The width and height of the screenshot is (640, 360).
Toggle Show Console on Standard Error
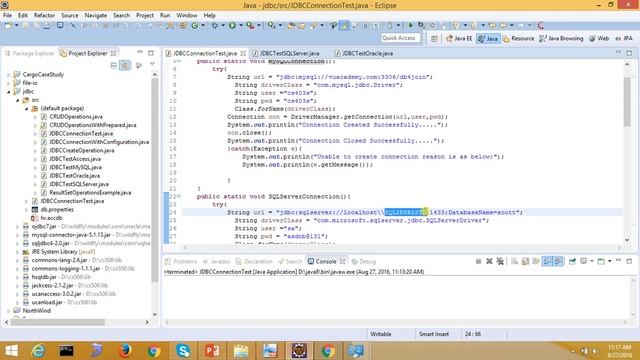558,261
